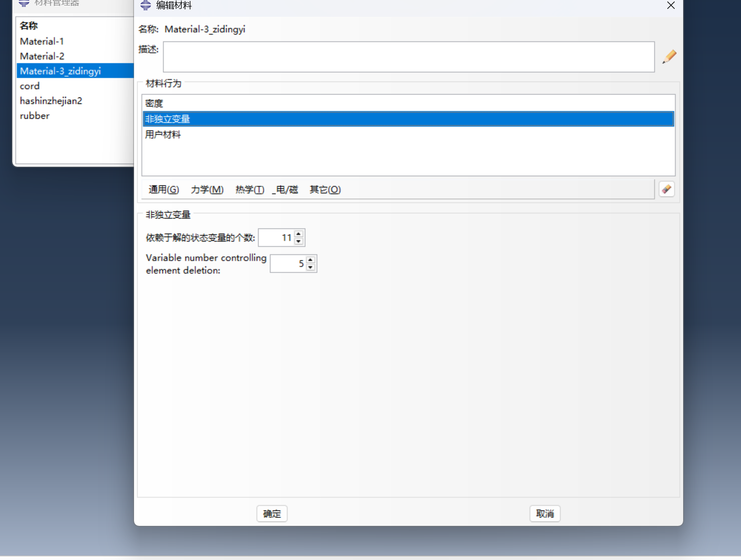Select 非独立变量 in material behaviors list
Screen dimensions: 741x560
point(408,119)
